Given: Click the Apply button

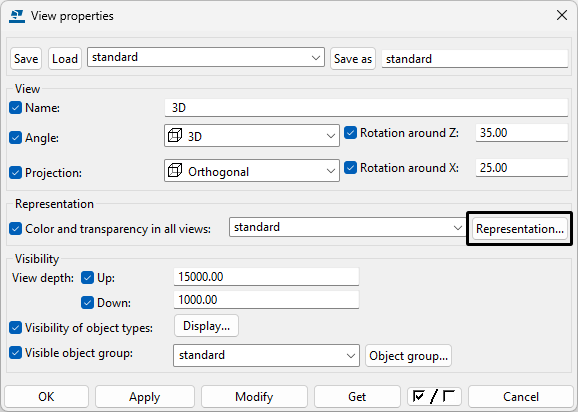Looking at the screenshot, I should [x=144, y=397].
